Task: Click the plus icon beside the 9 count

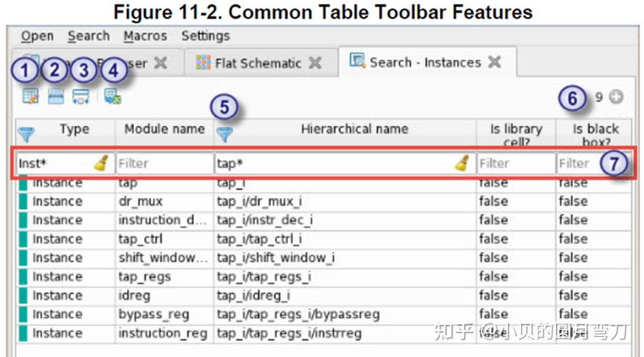Action: pos(616,97)
